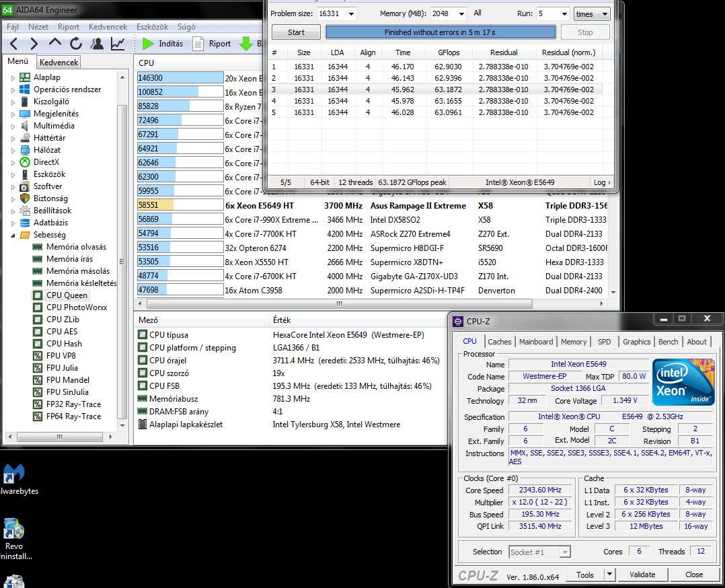The width and height of the screenshot is (725, 588).
Task: Open the graph chart icon in AIDA64 toolbar
Action: click(x=118, y=44)
